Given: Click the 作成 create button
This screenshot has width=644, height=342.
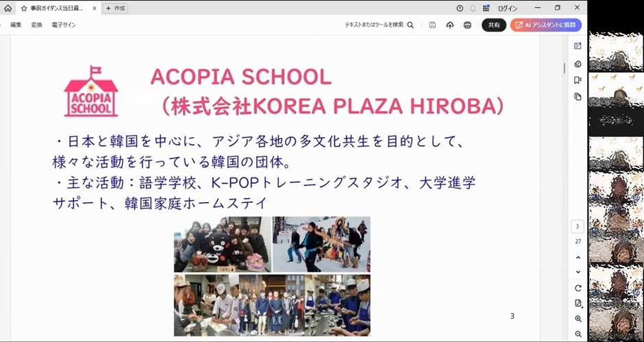Looking at the screenshot, I should pyautogui.click(x=115, y=8).
